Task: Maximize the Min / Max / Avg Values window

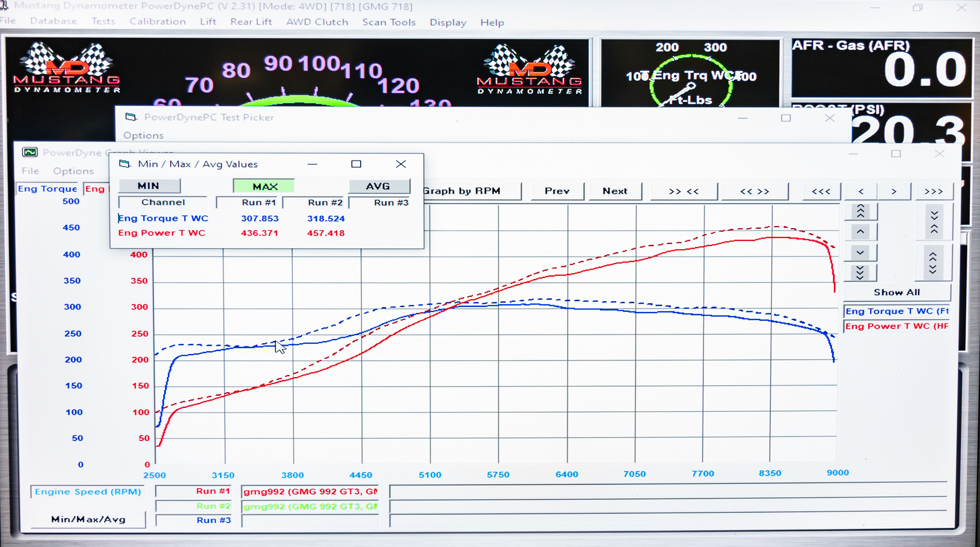Action: click(356, 164)
